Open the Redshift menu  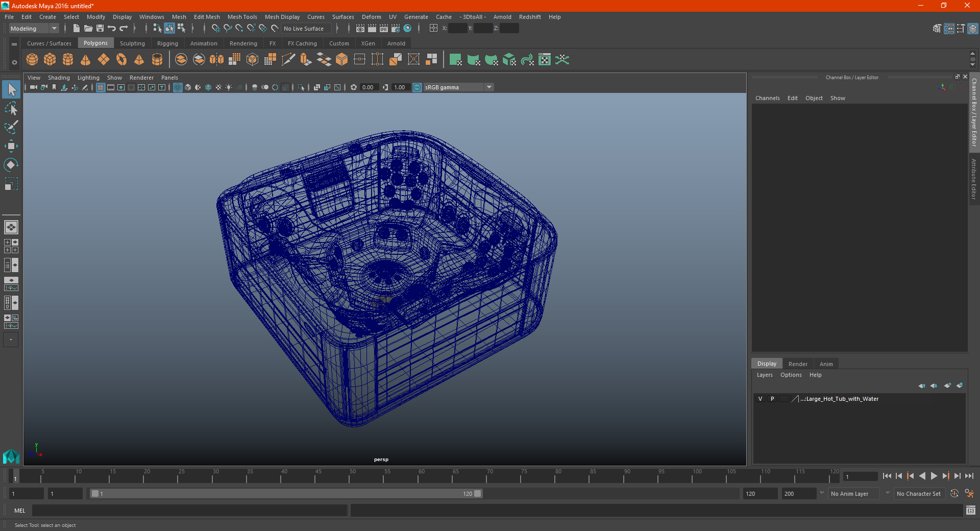pyautogui.click(x=530, y=17)
